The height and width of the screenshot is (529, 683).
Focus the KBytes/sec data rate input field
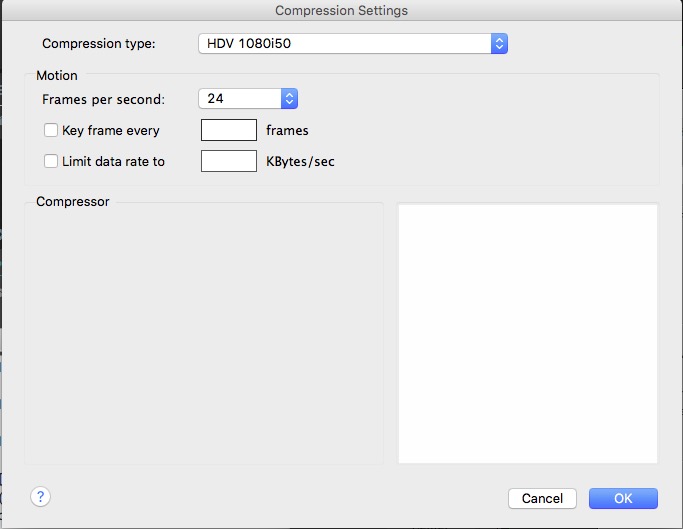229,161
